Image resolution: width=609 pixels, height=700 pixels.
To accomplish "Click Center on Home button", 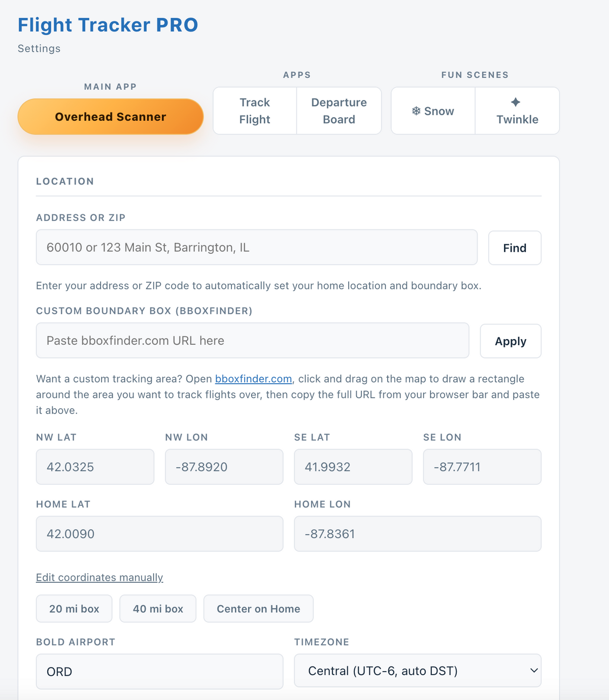I will [258, 609].
